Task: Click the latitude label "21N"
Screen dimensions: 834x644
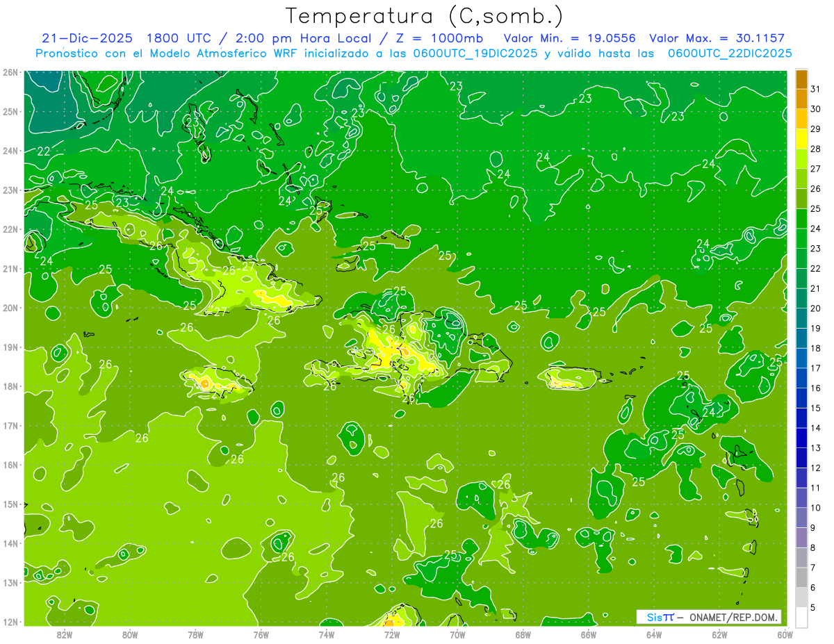Action: point(10,269)
